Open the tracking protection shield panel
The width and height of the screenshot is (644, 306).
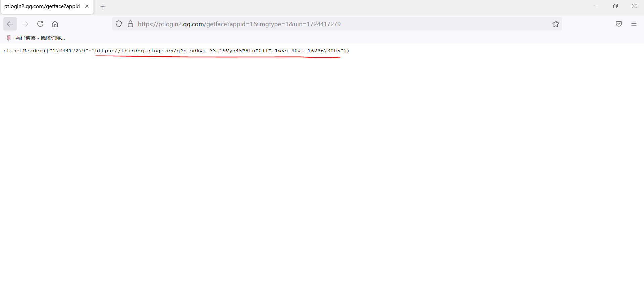click(x=119, y=24)
